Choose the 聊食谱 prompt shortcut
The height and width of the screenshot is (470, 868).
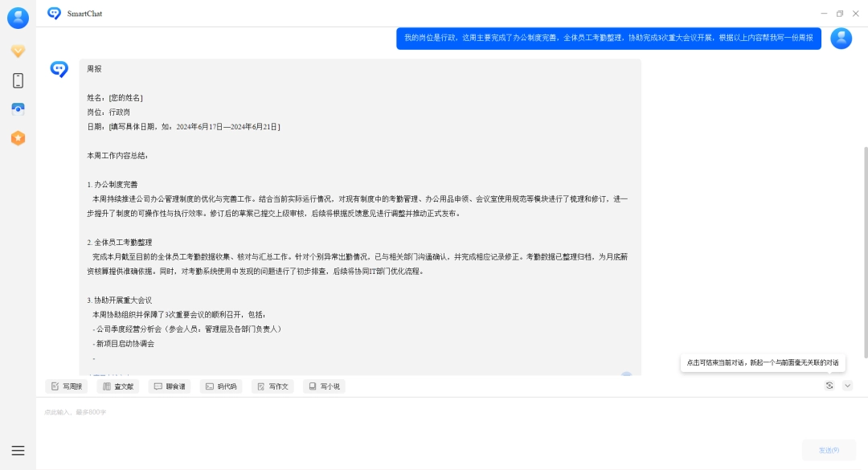(x=170, y=386)
